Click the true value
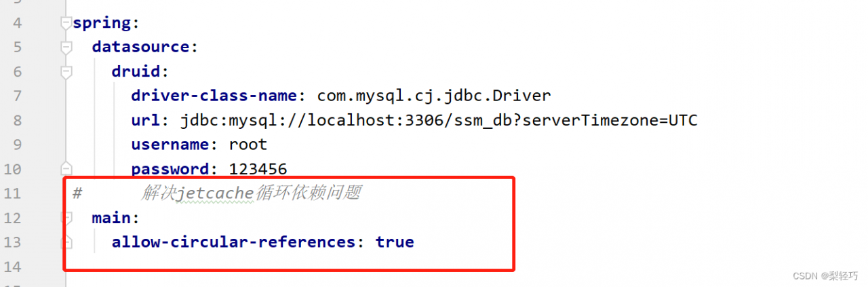The image size is (868, 287). click(x=395, y=242)
